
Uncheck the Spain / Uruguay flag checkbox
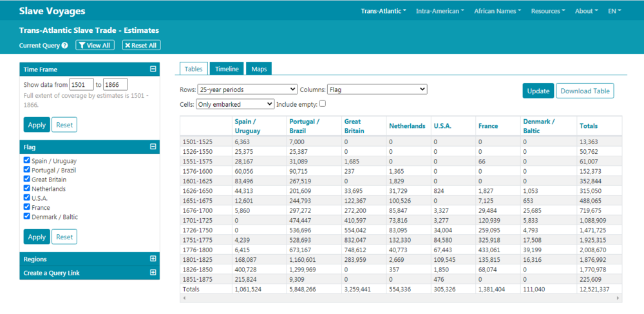coord(26,160)
